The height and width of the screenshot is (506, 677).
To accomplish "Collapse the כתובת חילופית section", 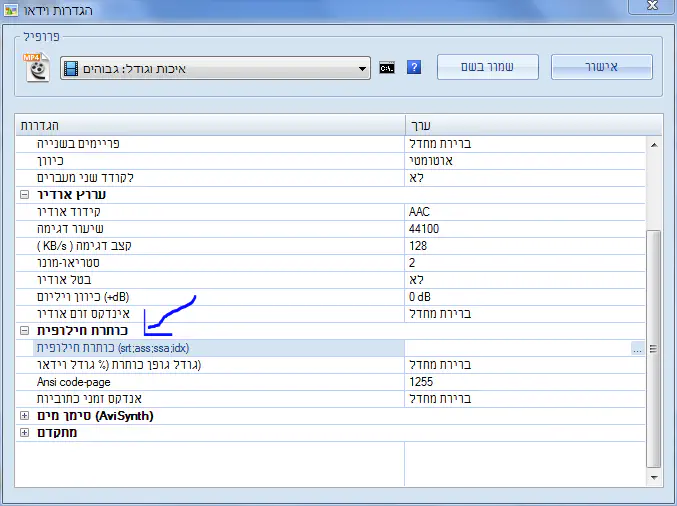I will [24, 330].
